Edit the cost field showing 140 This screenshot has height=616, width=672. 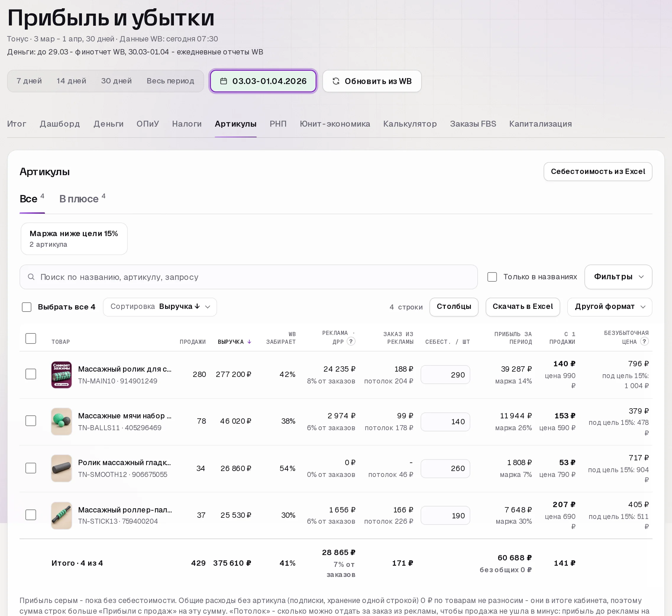pyautogui.click(x=445, y=422)
